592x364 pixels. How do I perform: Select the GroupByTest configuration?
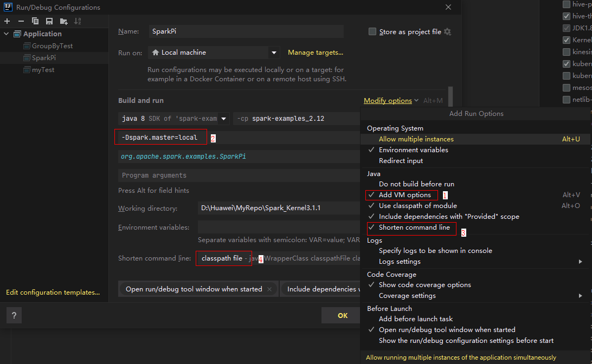click(52, 46)
